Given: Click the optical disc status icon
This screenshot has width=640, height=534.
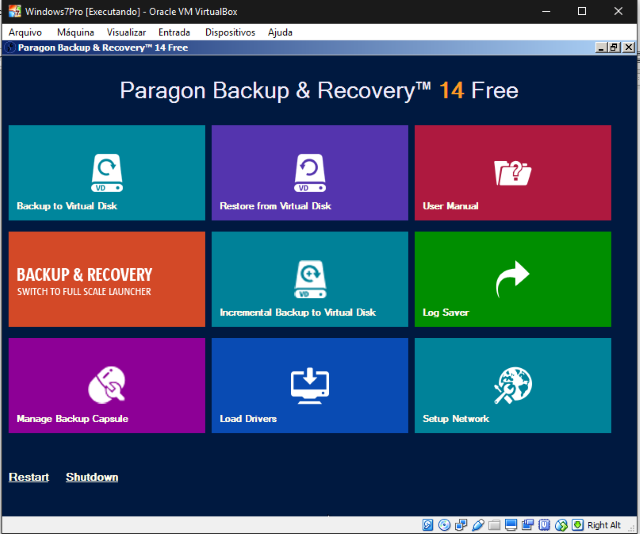Looking at the screenshot, I should coord(444,525).
